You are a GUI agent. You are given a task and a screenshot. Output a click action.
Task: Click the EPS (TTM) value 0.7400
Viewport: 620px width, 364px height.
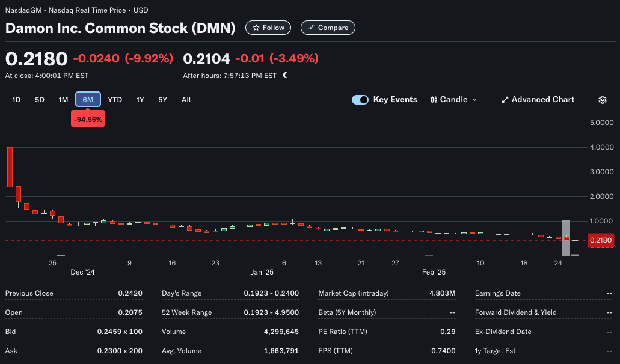click(x=443, y=351)
